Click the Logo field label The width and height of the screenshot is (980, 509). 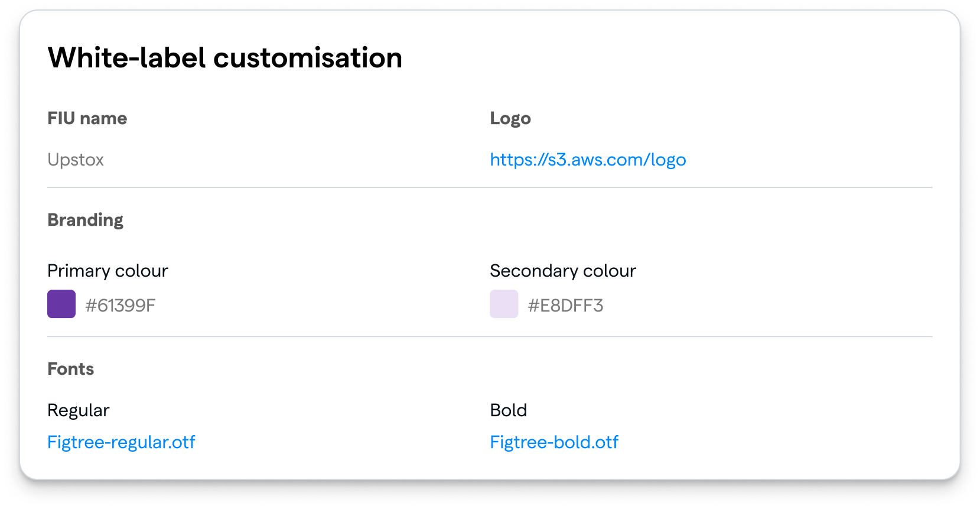(x=510, y=118)
